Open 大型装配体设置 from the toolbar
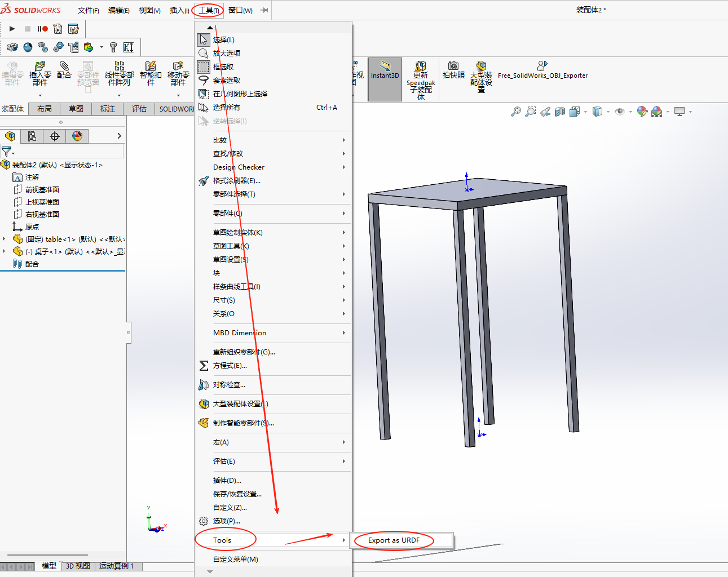Image resolution: width=728 pixels, height=577 pixels. point(480,79)
